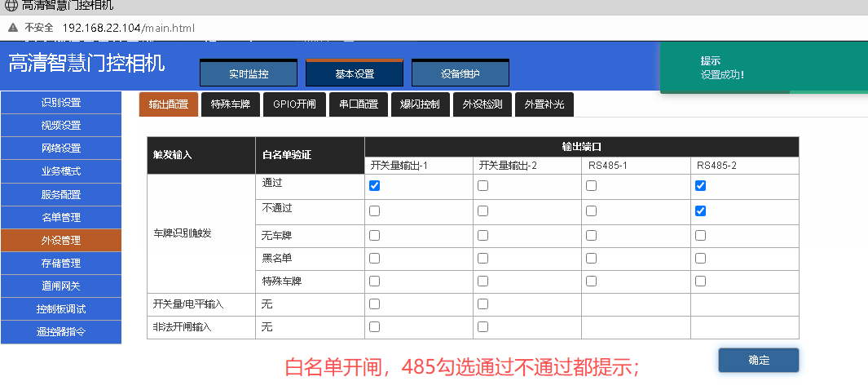
Task: Select 名单管理 in the sidebar
Action: point(61,218)
